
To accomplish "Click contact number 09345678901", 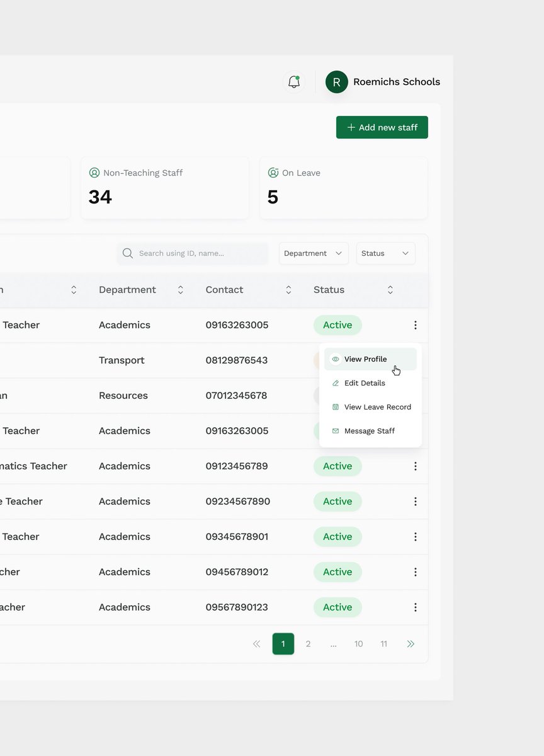I will 237,537.
